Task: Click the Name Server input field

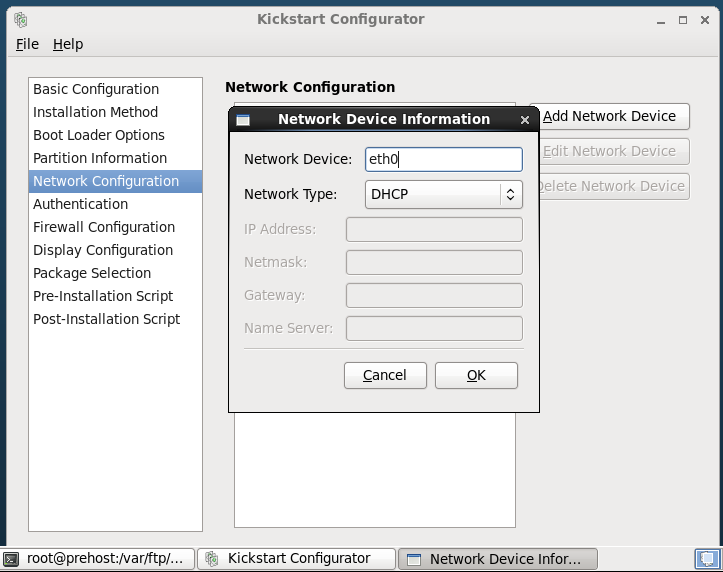Action: [434, 328]
